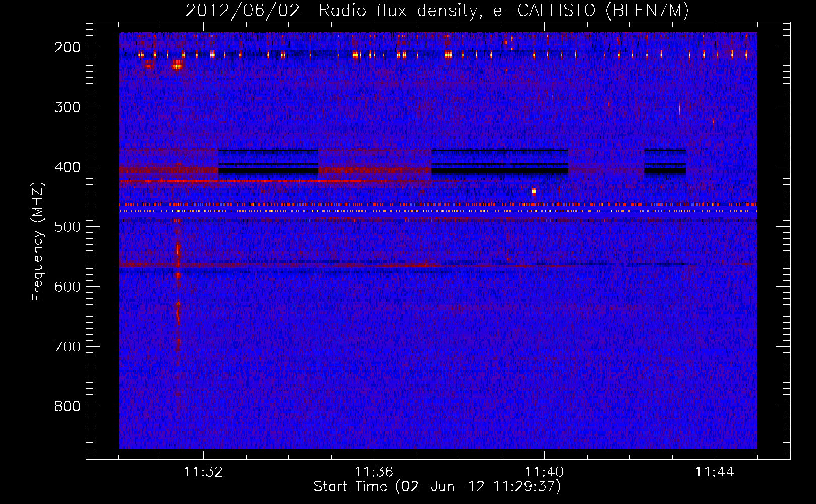Click the 200 frequency tick label
The width and height of the screenshot is (816, 504).
click(68, 47)
